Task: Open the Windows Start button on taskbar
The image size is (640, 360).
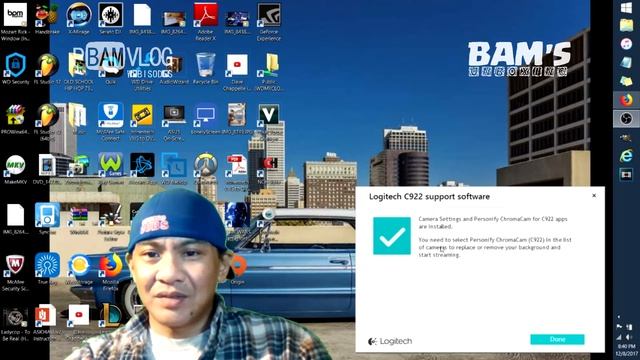Action: coord(626,8)
